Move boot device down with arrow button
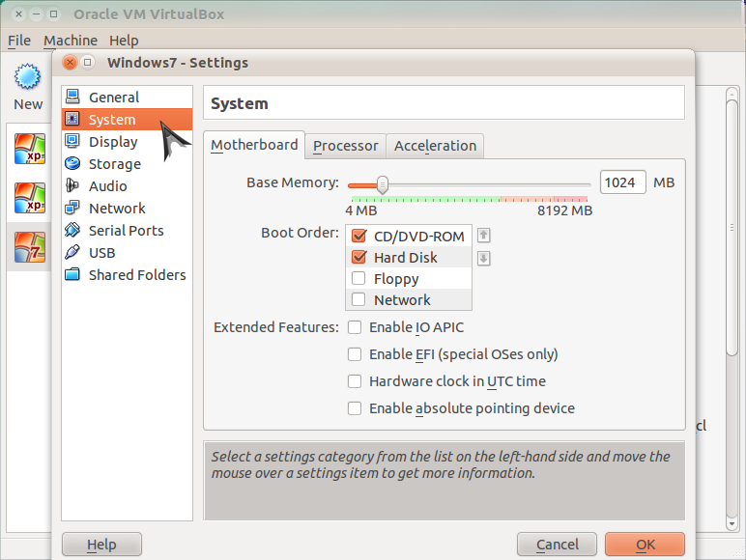Viewport: 746px width, 560px height. [484, 258]
